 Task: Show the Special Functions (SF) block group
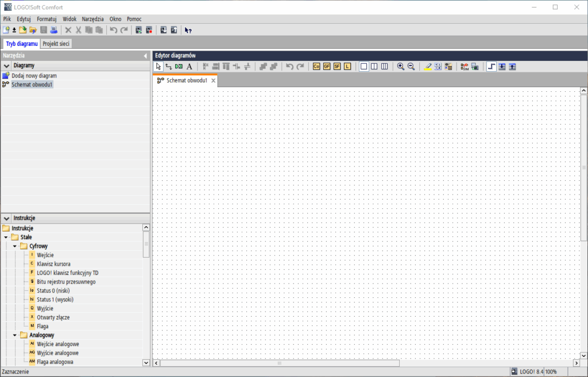click(337, 67)
